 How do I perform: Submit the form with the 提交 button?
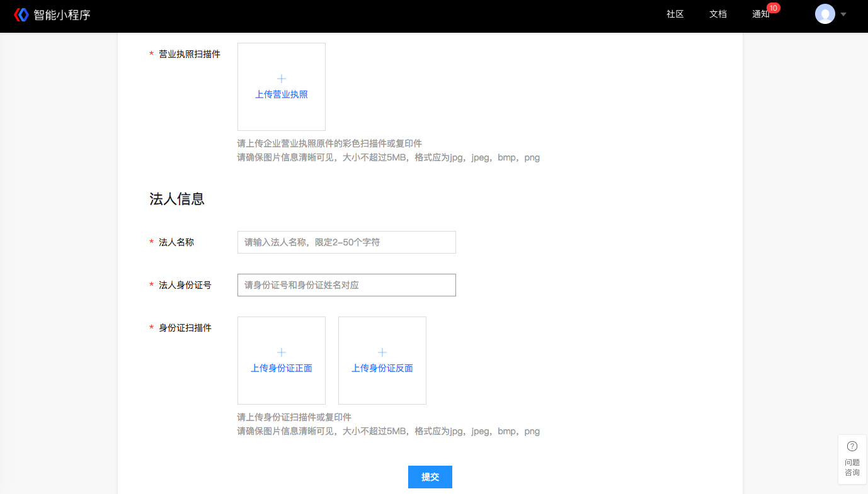(430, 477)
